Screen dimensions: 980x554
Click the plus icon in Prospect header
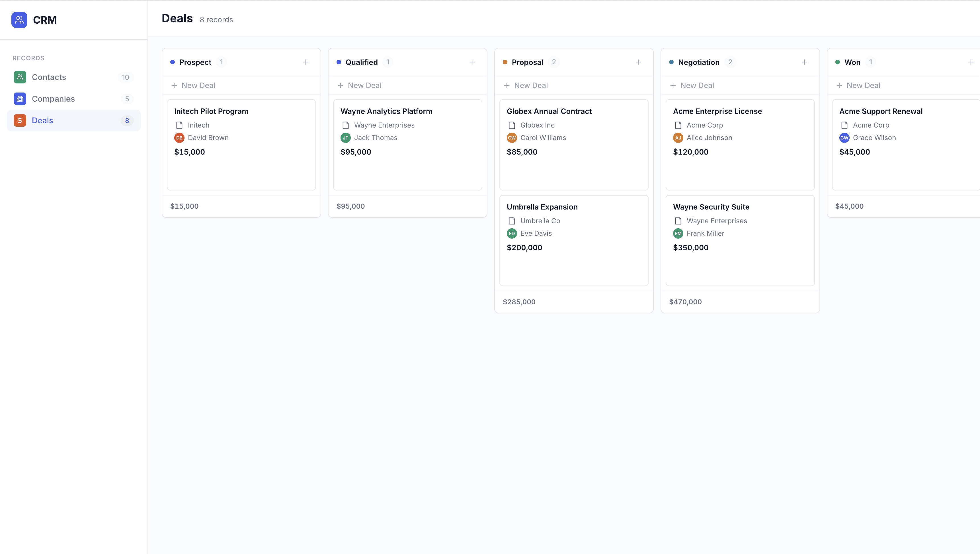(x=306, y=62)
